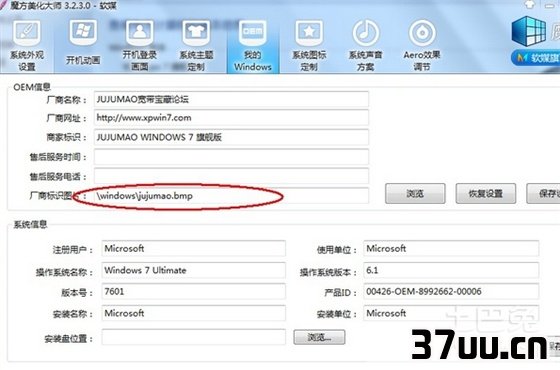Click the empty 售后服务时间 field
The height and width of the screenshot is (370, 560).
coord(231,157)
